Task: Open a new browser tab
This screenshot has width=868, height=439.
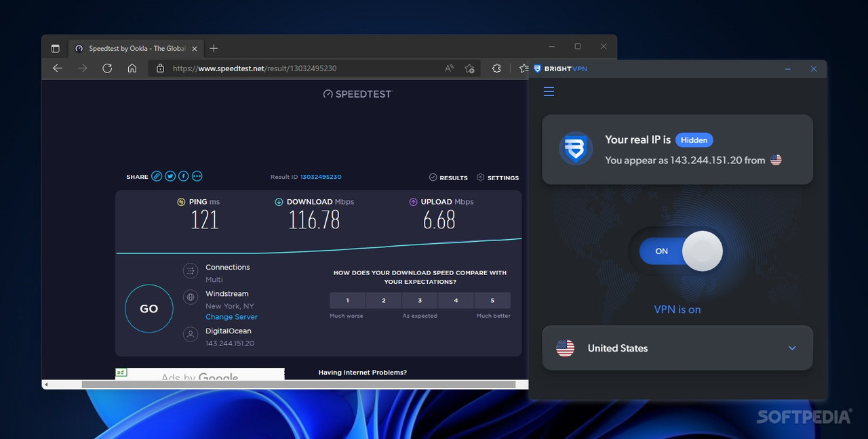Action: (214, 48)
